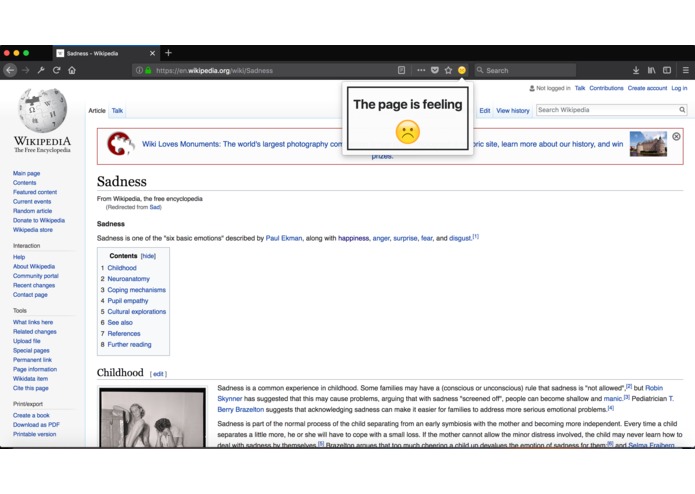Open the library icon in toolbar

652,70
